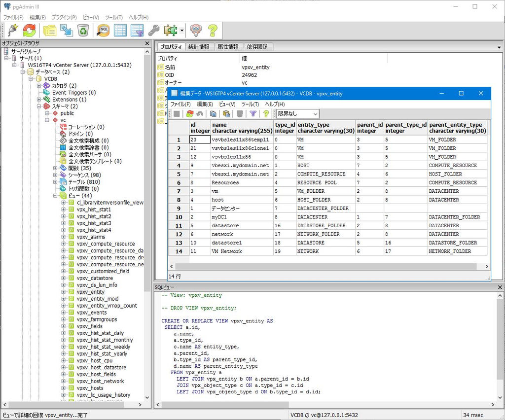The width and height of the screenshot is (505, 420).
Task: Switch to the statistics tab
Action: 199,47
